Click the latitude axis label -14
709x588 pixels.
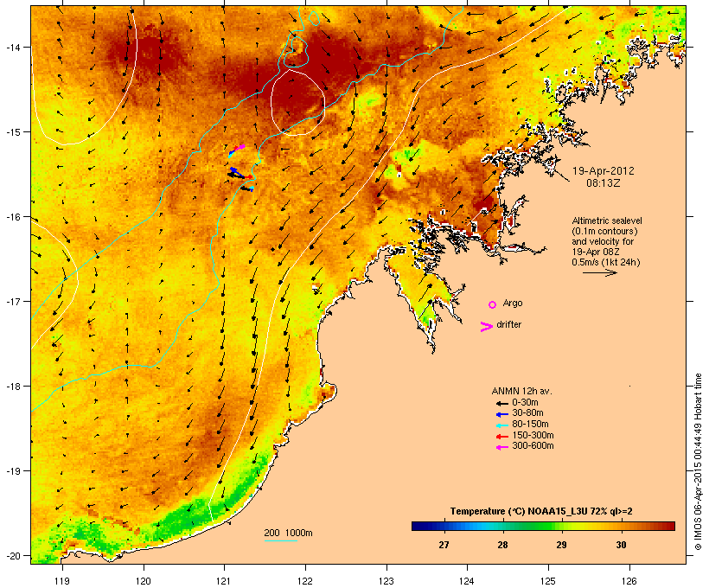point(12,47)
